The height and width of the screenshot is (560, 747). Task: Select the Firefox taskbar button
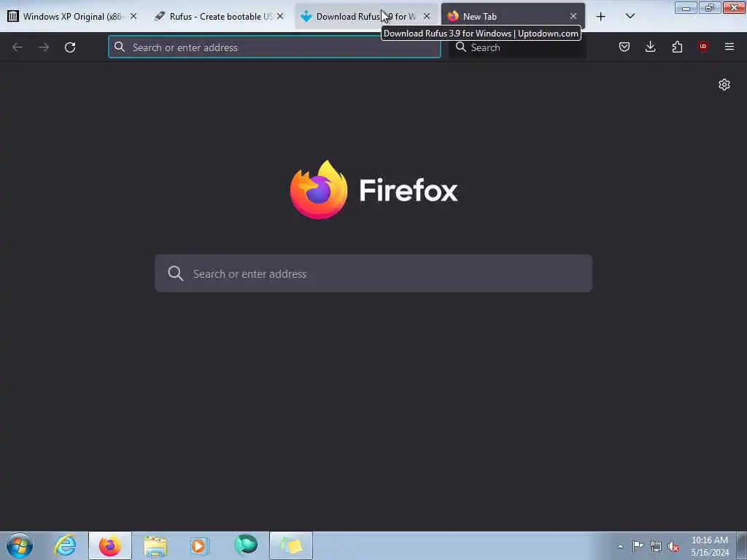tap(110, 545)
